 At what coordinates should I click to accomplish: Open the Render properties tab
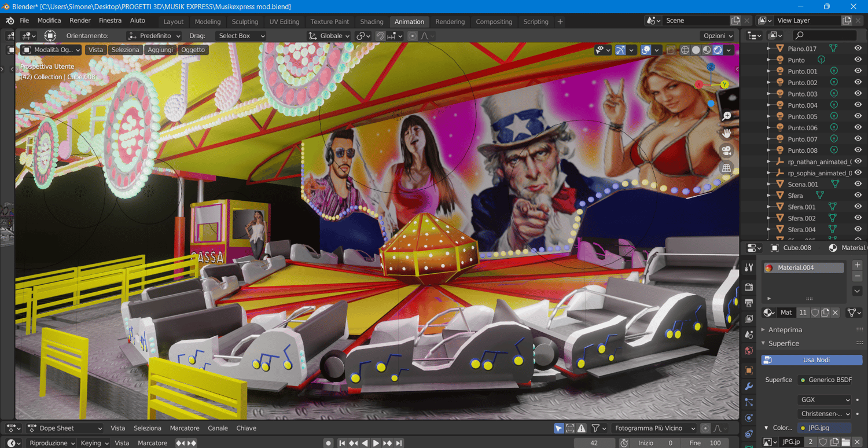pos(749,287)
